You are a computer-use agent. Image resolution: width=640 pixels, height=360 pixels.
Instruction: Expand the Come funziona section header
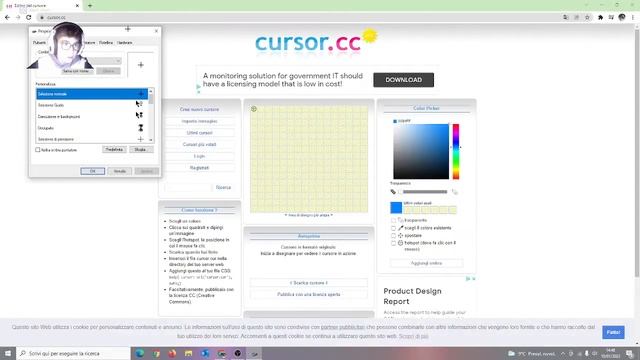(x=199, y=210)
